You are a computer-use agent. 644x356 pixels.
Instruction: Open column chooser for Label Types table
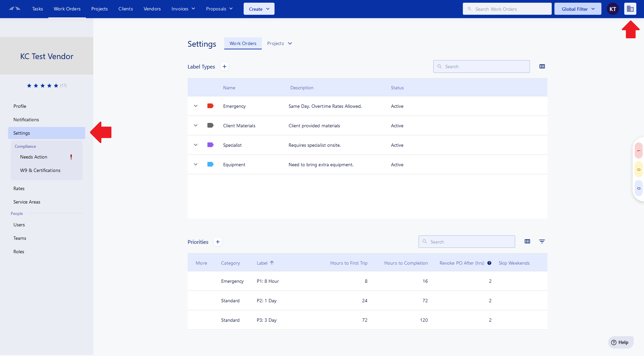542,66
